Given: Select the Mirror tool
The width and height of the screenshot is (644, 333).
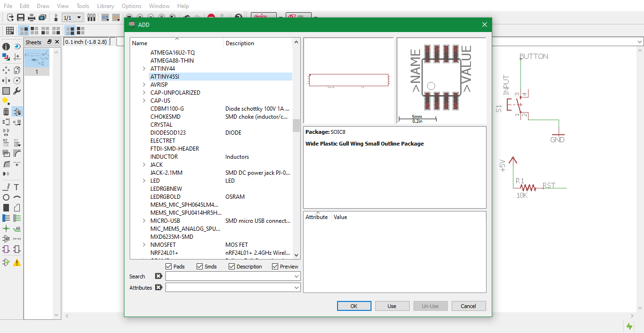Looking at the screenshot, I should click(6, 81).
